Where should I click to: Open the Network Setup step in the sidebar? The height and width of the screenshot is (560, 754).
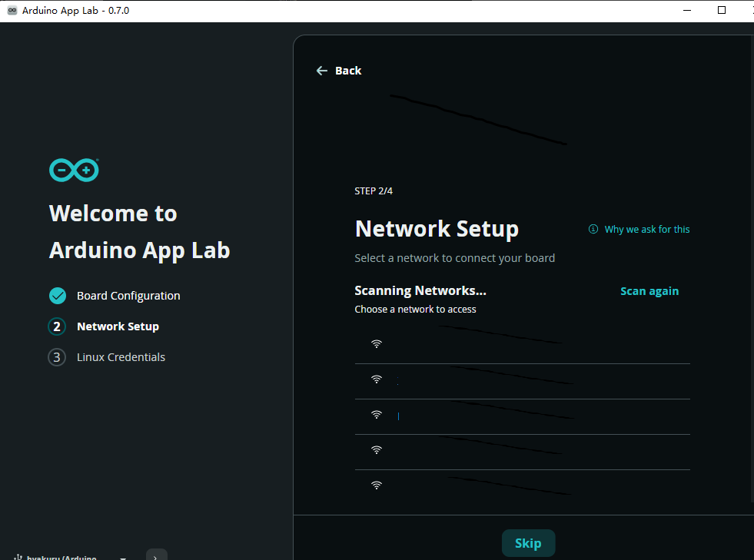[x=118, y=326]
